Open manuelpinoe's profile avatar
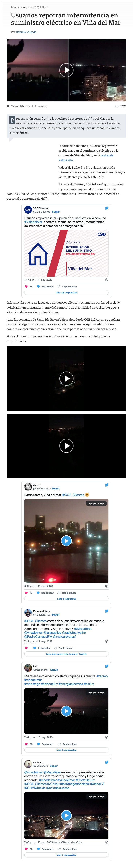This screenshot has width=133, height=868. pyautogui.click(x=28, y=613)
